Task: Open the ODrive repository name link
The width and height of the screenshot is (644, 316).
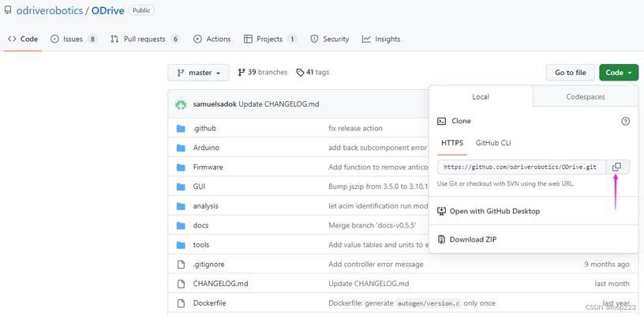Action: pos(107,11)
